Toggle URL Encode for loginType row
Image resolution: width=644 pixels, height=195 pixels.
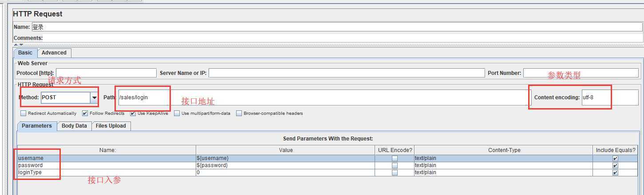point(395,173)
